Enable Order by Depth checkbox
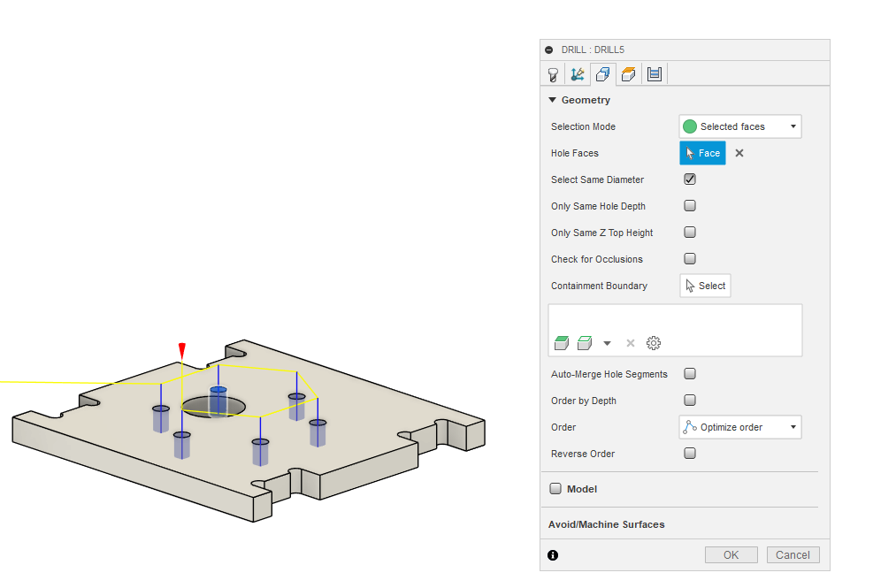 pyautogui.click(x=690, y=401)
